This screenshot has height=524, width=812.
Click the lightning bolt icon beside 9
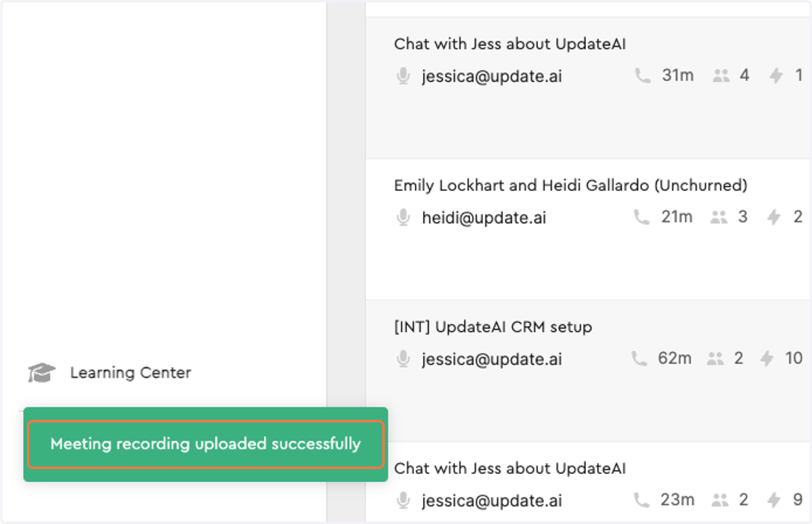[775, 500]
